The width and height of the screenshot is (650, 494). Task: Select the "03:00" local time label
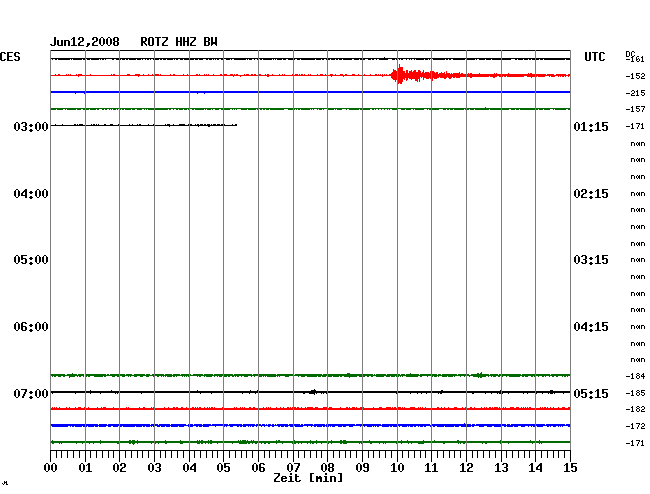tap(31, 126)
